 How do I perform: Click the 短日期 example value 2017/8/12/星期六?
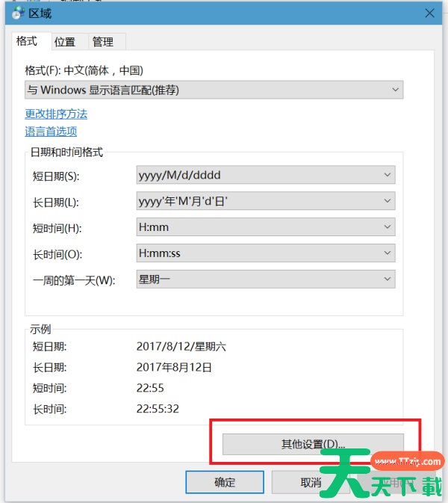click(x=179, y=347)
